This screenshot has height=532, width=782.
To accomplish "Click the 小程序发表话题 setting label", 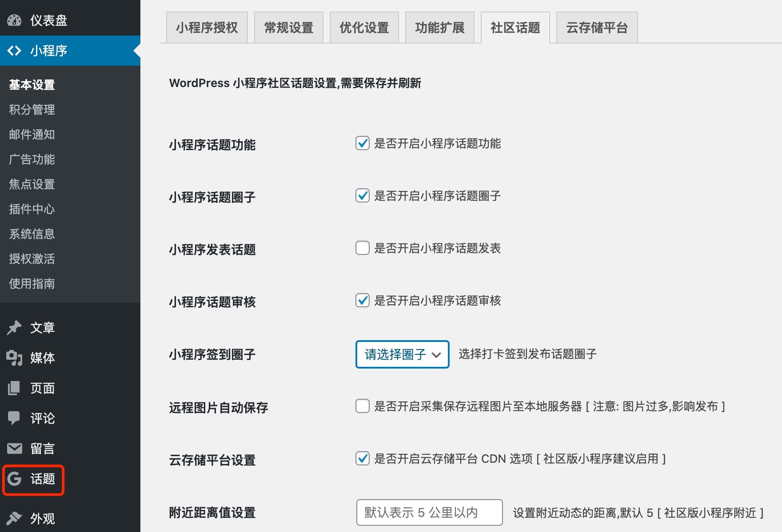I will tap(212, 250).
